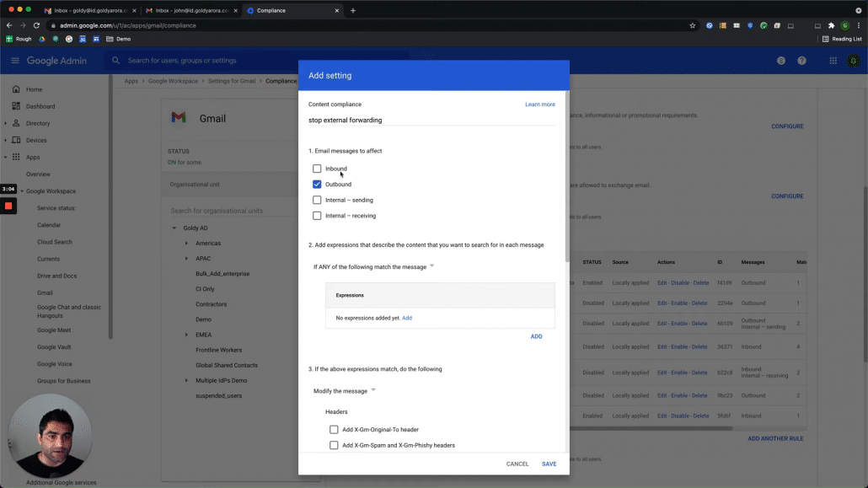The image size is (868, 488).
Task: Click the Gmail logo icon
Action: (x=179, y=118)
